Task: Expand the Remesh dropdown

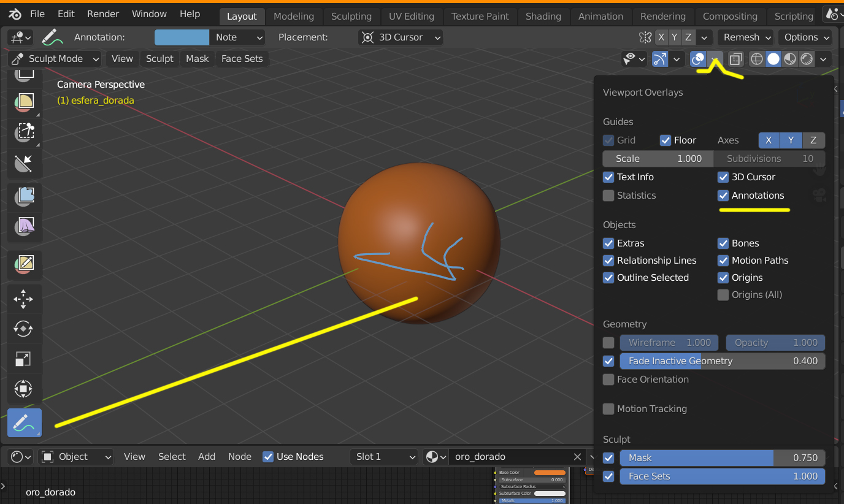Action: pyautogui.click(x=746, y=37)
